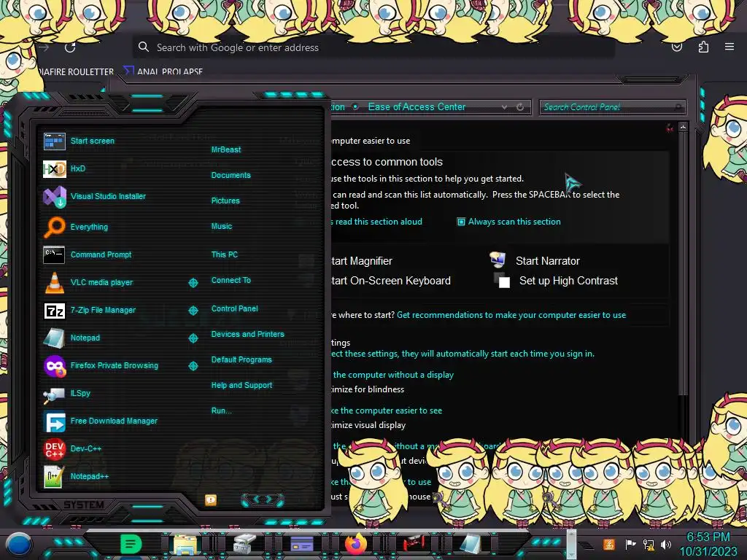Viewport: 747px width, 560px height.
Task: Click the scroll up arrow in Control Panel
Action: 683,127
